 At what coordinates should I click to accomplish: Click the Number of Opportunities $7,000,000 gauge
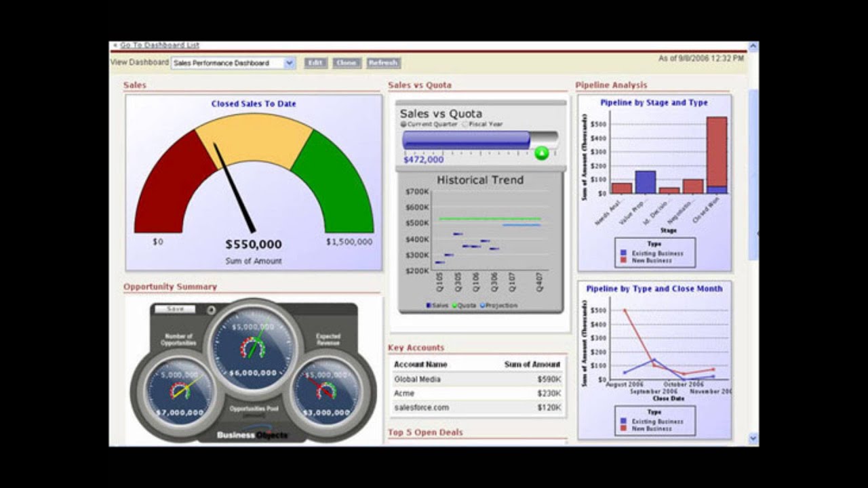tap(179, 392)
